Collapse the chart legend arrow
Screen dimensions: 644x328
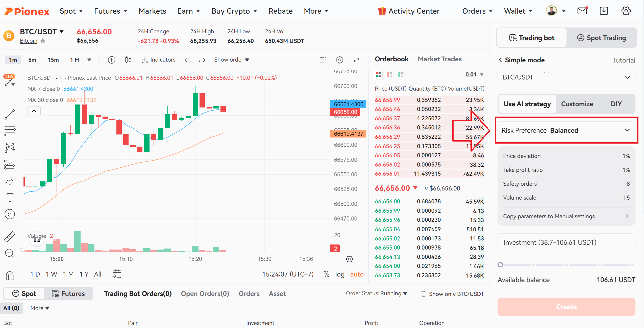34,111
